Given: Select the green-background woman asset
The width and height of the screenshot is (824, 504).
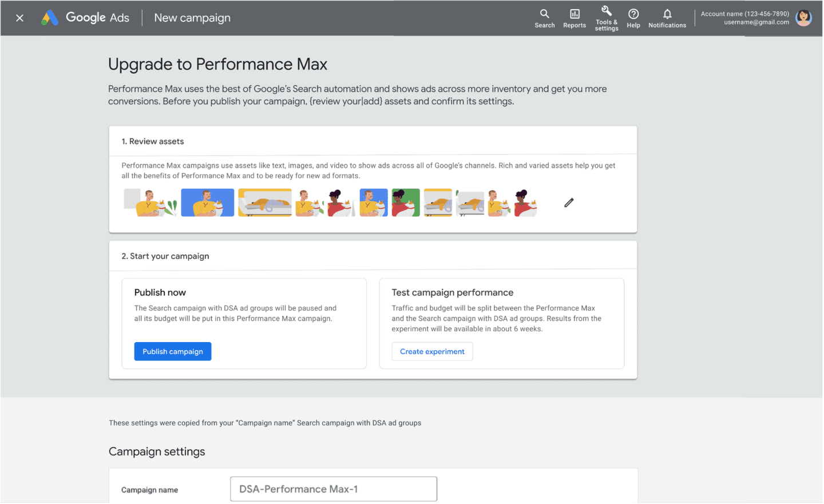Looking at the screenshot, I should 406,203.
